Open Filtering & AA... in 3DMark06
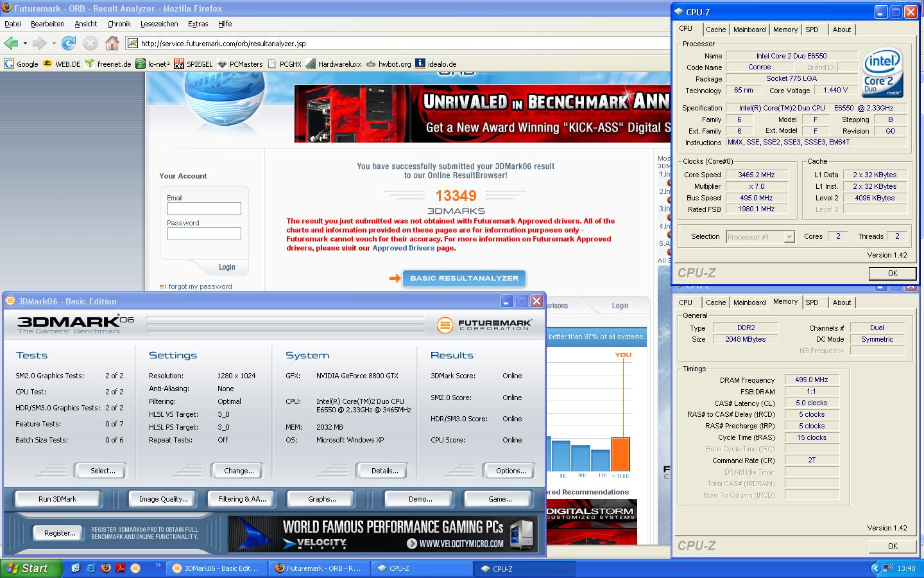 click(242, 499)
